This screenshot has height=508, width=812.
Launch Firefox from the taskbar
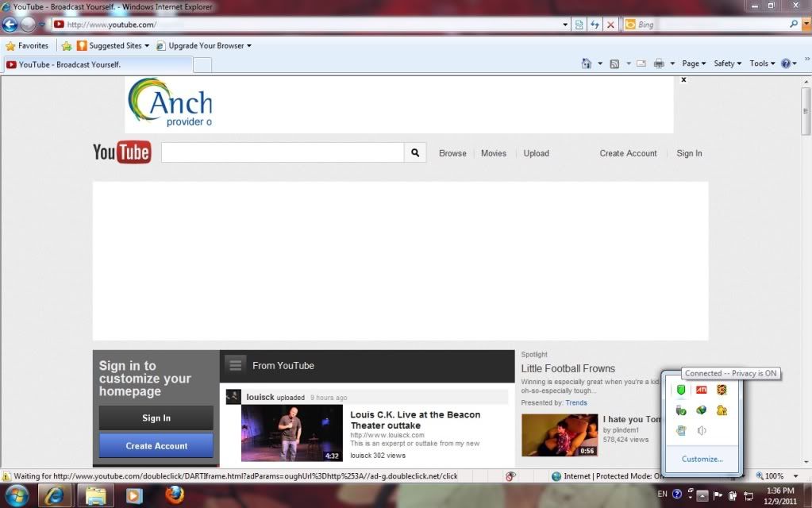pyautogui.click(x=175, y=495)
